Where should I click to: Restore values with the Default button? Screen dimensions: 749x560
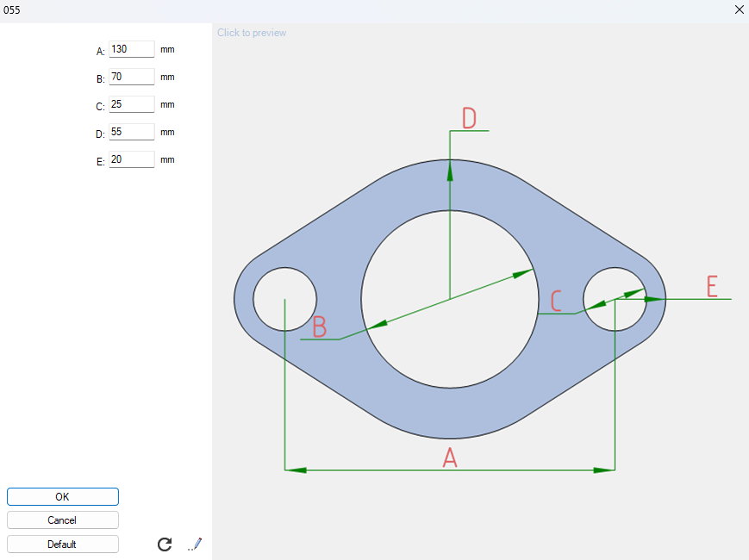click(x=62, y=544)
